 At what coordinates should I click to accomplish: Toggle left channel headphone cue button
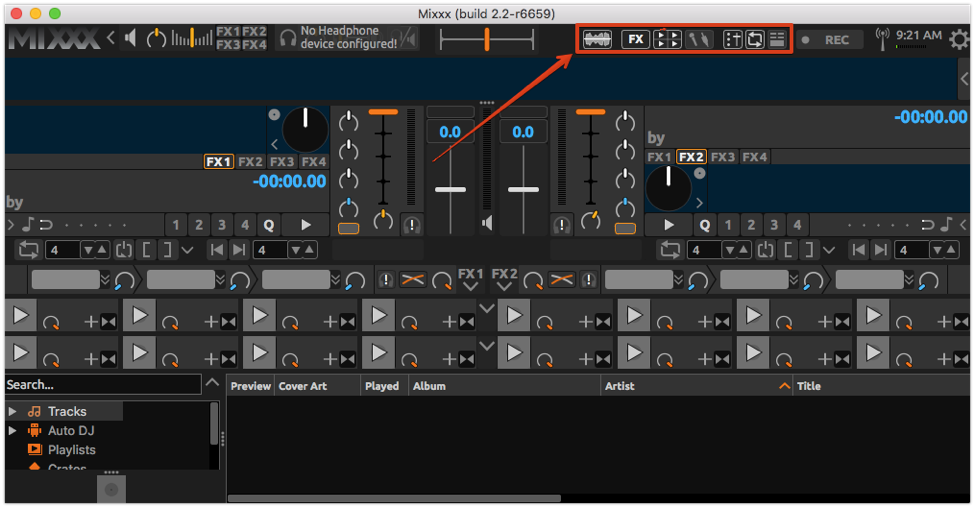[x=411, y=225]
